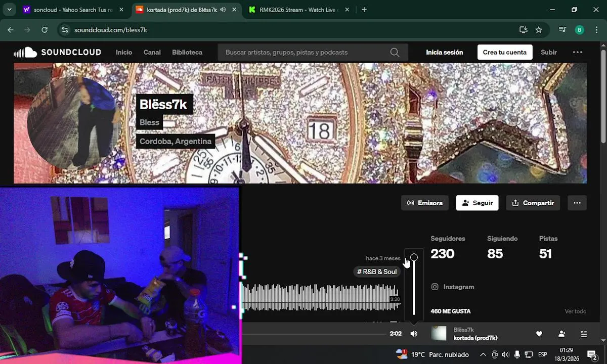Image resolution: width=607 pixels, height=364 pixels.
Task: Click the Instagram icon link
Action: tap(435, 287)
